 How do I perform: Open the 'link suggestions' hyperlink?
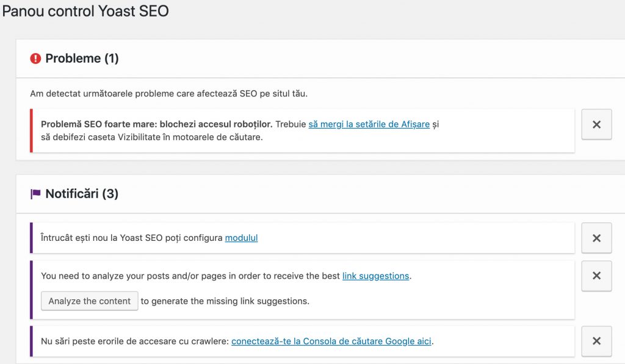[375, 276]
